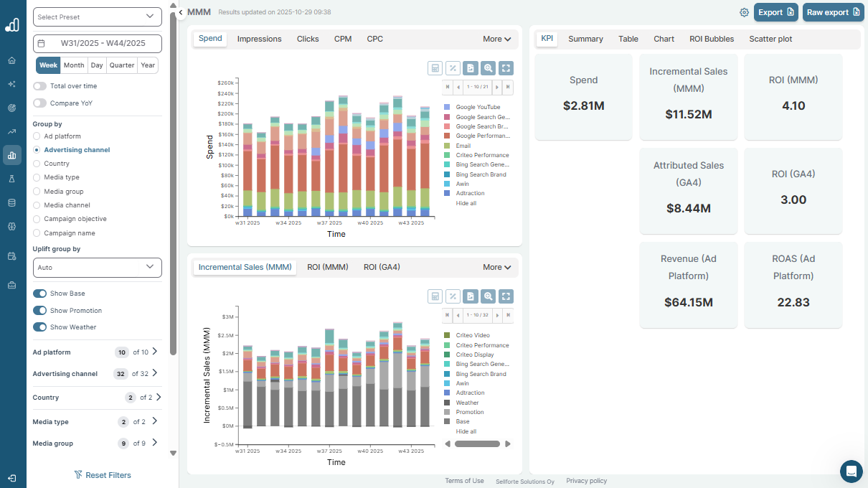This screenshot has width=868, height=488.
Task: Open the Home section in the sidebar
Action: (11, 61)
